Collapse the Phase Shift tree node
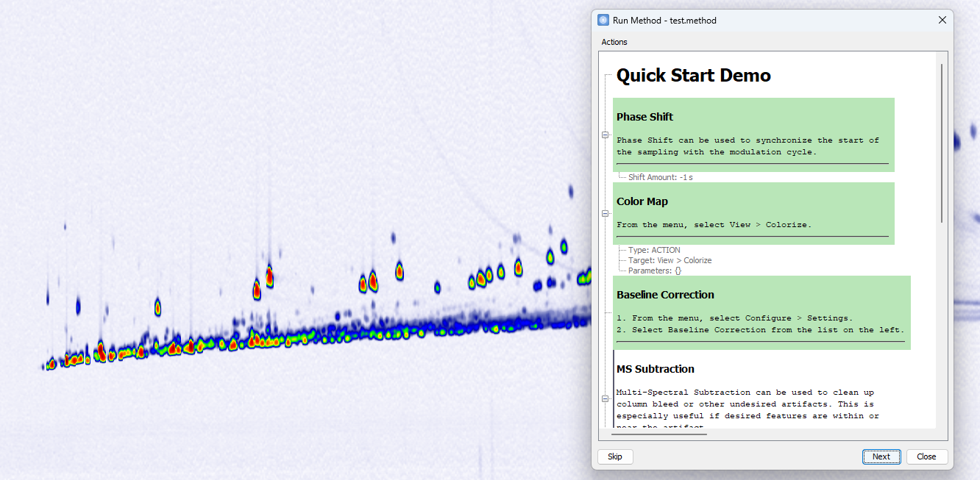The image size is (980, 480). click(x=605, y=135)
